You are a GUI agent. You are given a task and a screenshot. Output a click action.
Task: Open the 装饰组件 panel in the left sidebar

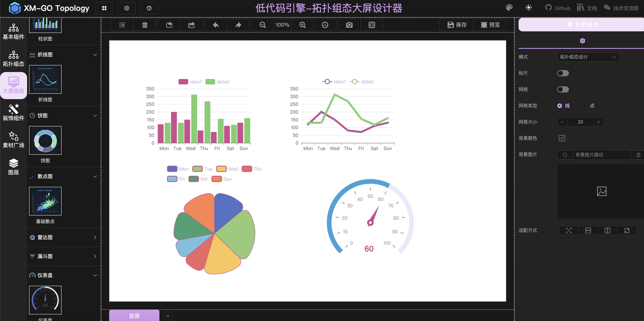14,112
